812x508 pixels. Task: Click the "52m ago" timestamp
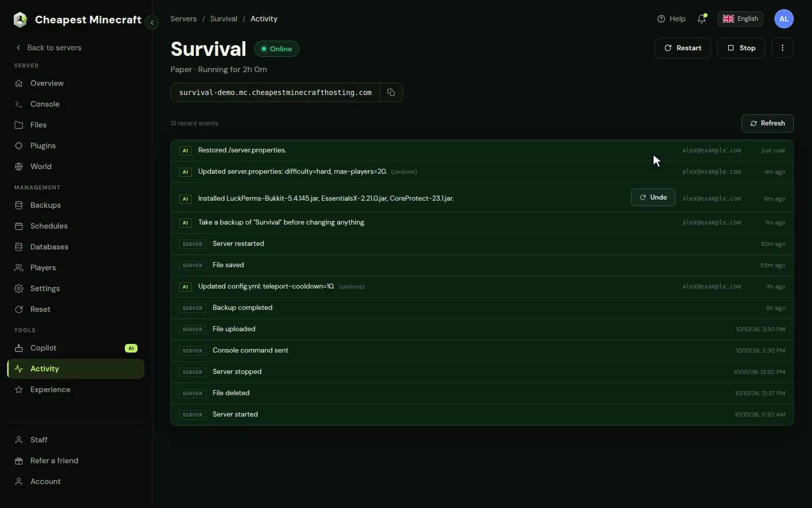coord(772,244)
